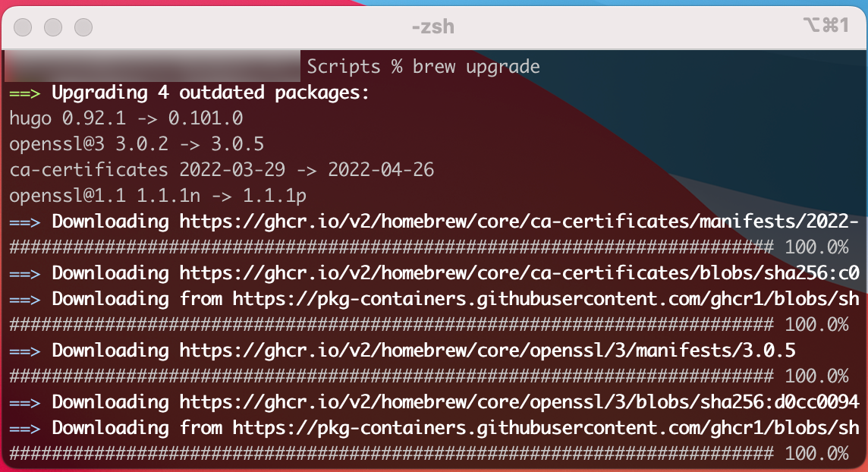868x472 pixels.
Task: Click pkg-containers URL below the openssl blobs line
Action: 546,428
